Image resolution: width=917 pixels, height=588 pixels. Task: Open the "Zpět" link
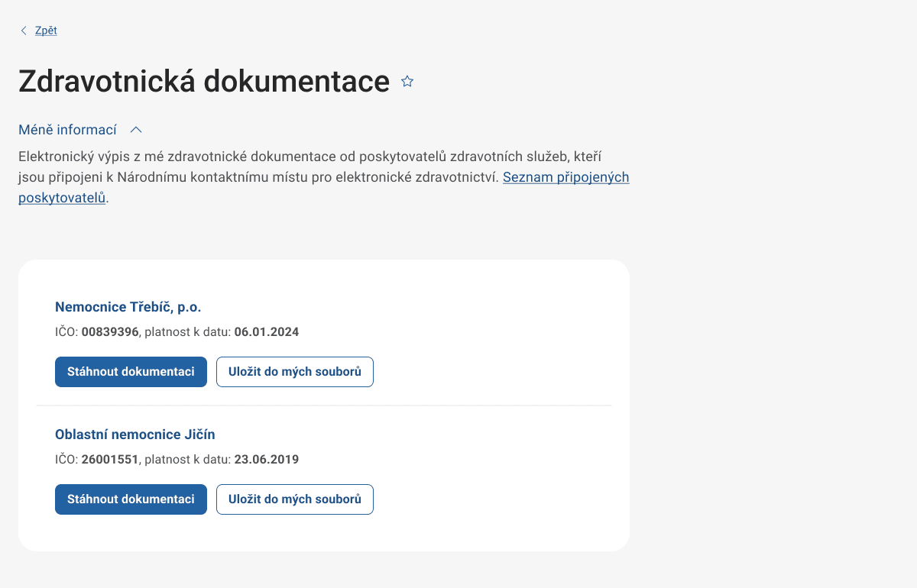point(45,31)
